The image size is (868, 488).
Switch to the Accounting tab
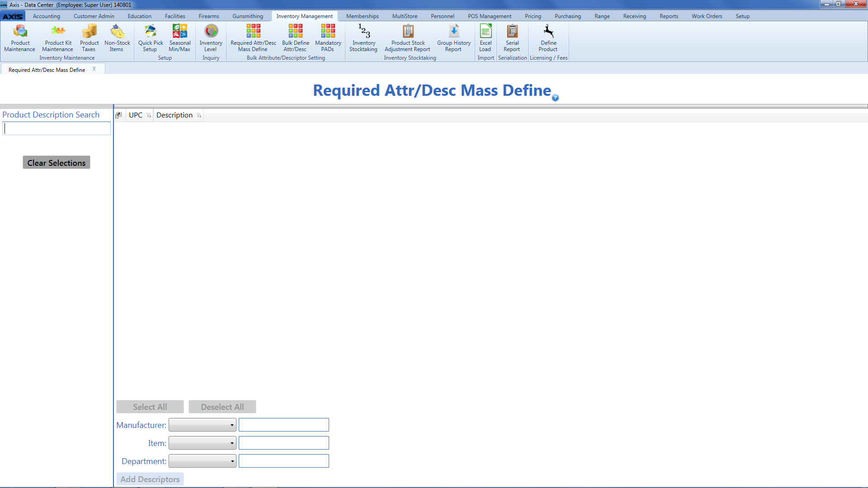point(47,16)
